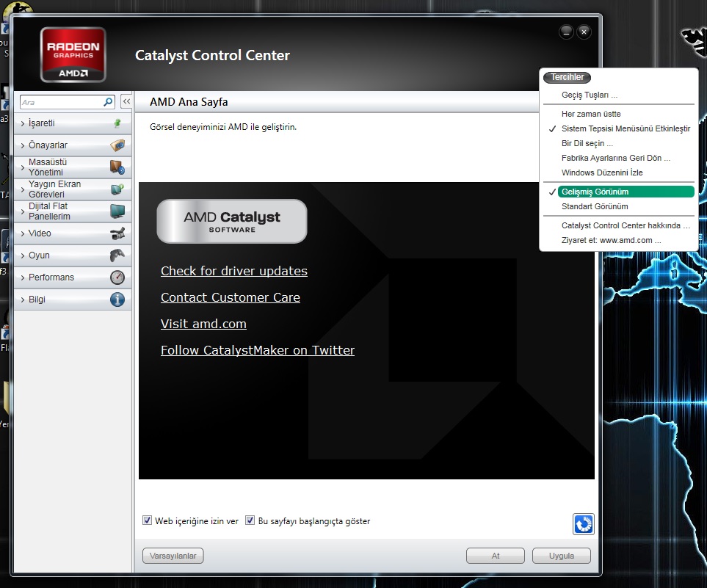Click the Bilgi info icon
The height and width of the screenshot is (588, 707).
point(117,300)
